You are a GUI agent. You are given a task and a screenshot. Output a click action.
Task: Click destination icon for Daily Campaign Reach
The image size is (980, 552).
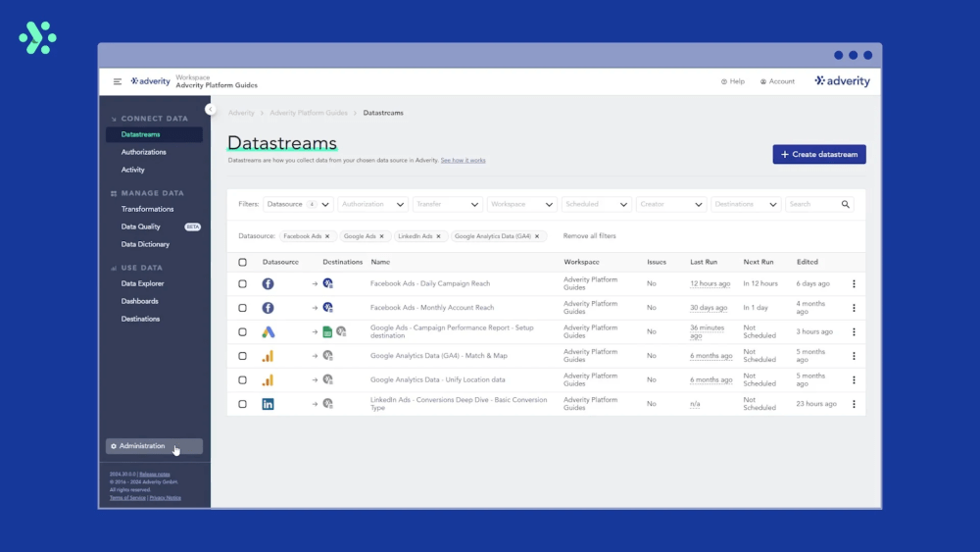[x=327, y=283]
